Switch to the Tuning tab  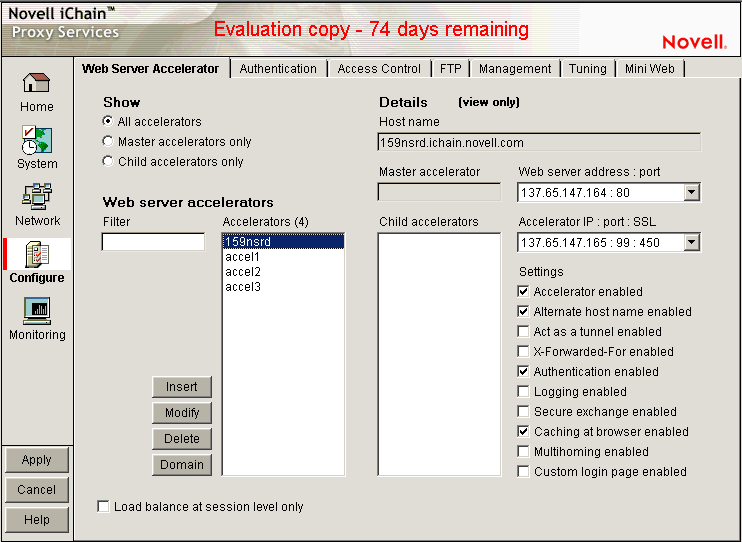coord(588,69)
